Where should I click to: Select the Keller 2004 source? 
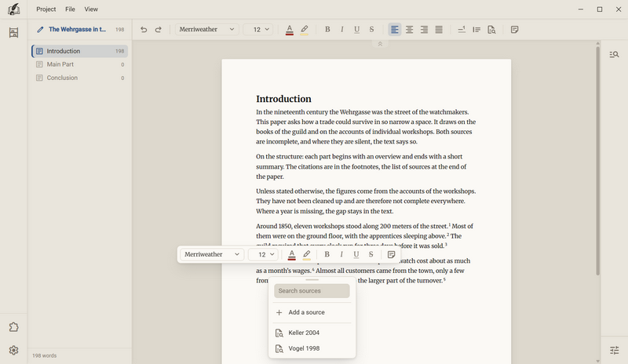312,333
